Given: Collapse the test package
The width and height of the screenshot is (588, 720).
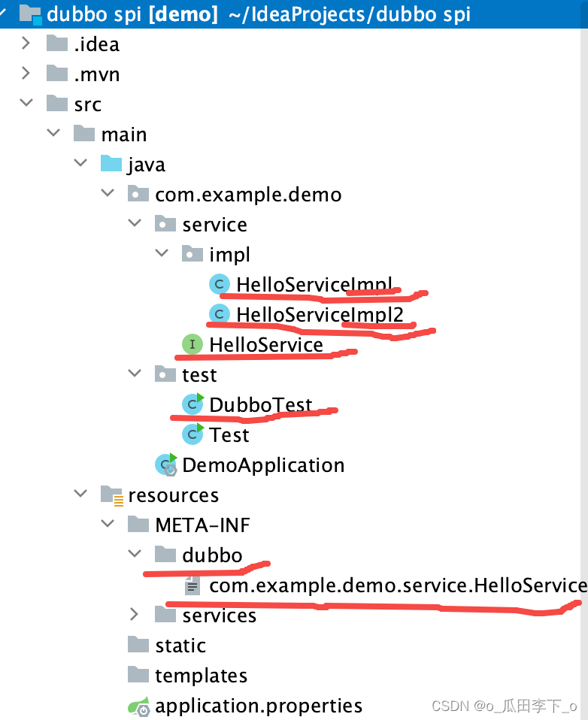Looking at the screenshot, I should (x=135, y=373).
